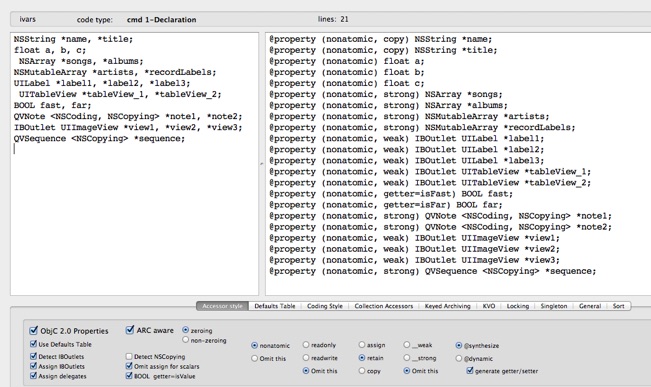
Task: Click the 'lines: 21' counter
Action: pos(333,19)
